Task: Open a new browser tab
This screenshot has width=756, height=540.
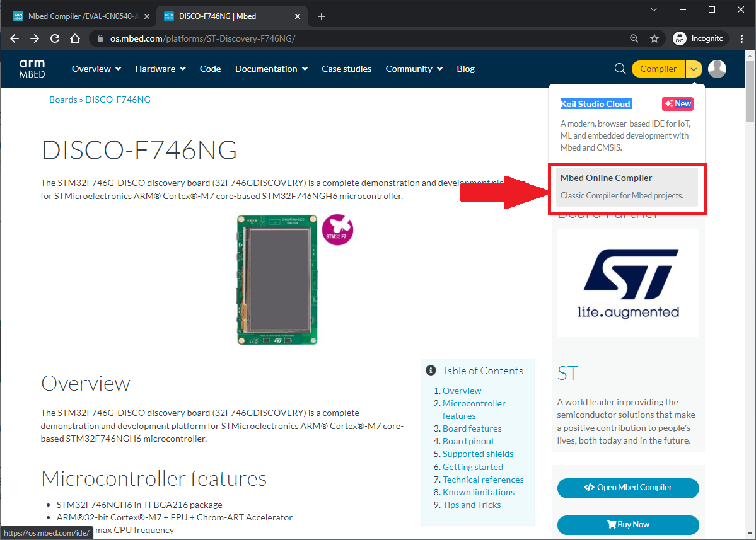Action: click(322, 16)
